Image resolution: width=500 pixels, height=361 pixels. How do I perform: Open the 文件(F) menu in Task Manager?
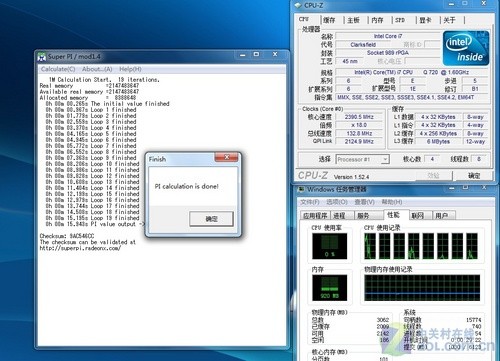pyautogui.click(x=310, y=202)
